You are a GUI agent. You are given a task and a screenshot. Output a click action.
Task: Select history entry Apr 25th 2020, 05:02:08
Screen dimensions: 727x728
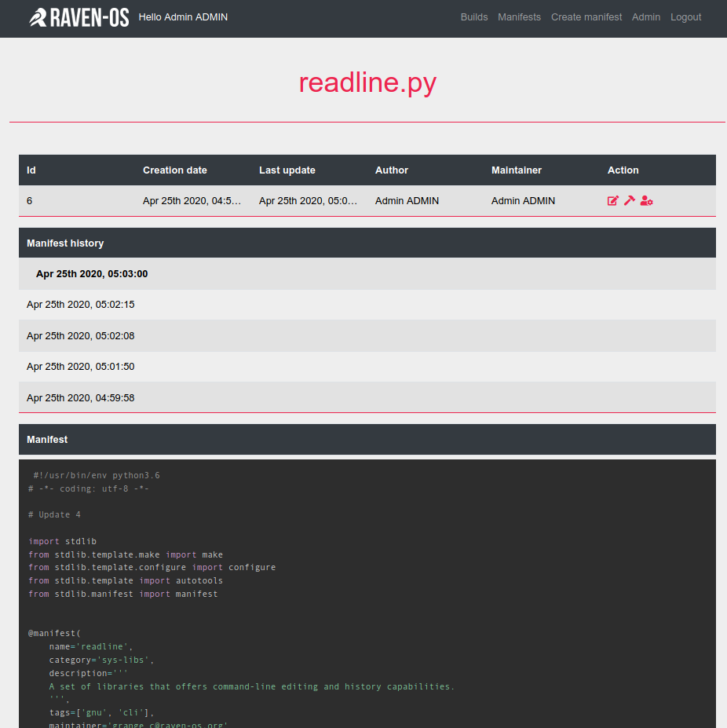[81, 336]
